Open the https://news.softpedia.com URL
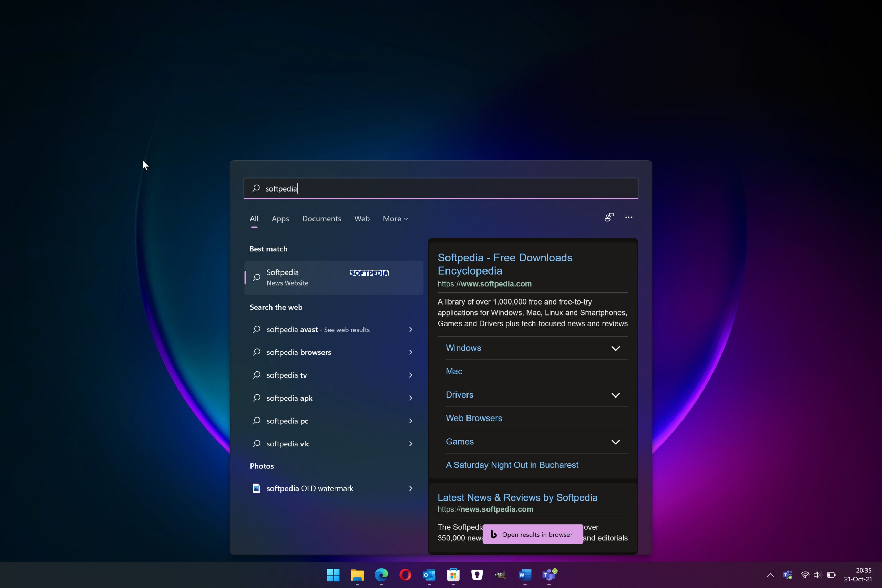Viewport: 882px width, 588px height. click(x=485, y=509)
